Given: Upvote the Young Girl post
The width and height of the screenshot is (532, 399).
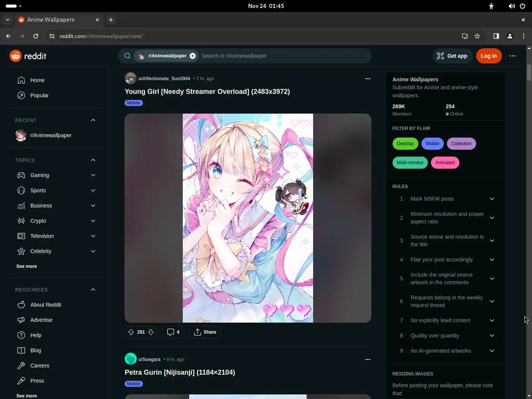Looking at the screenshot, I should click(131, 332).
